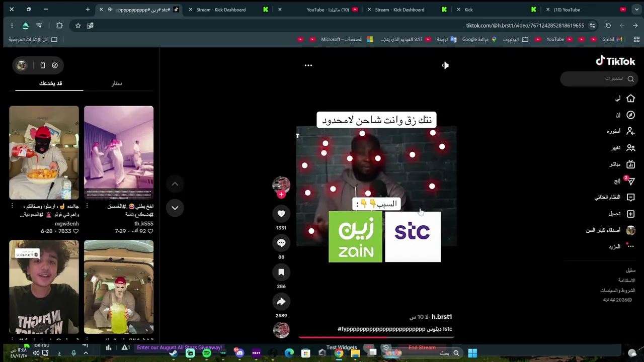The image size is (644, 362).
Task: Go to the next video with down chevron
Action: tap(175, 208)
